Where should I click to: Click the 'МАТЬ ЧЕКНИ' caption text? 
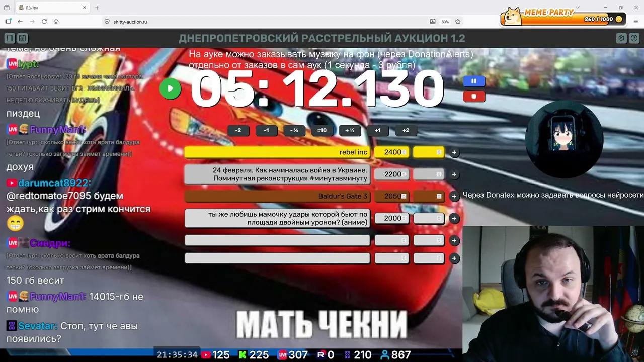[321, 324]
